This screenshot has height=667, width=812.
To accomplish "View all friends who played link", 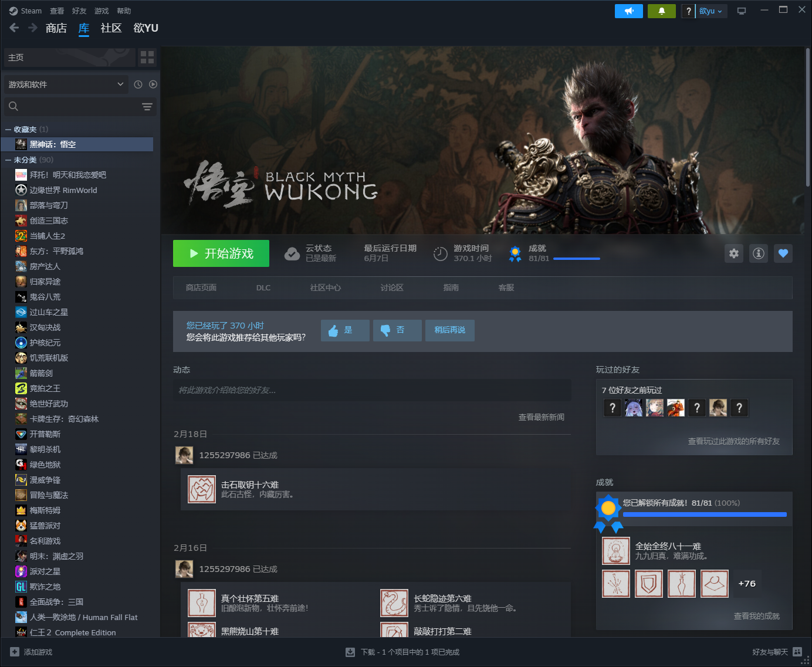I will [x=734, y=441].
